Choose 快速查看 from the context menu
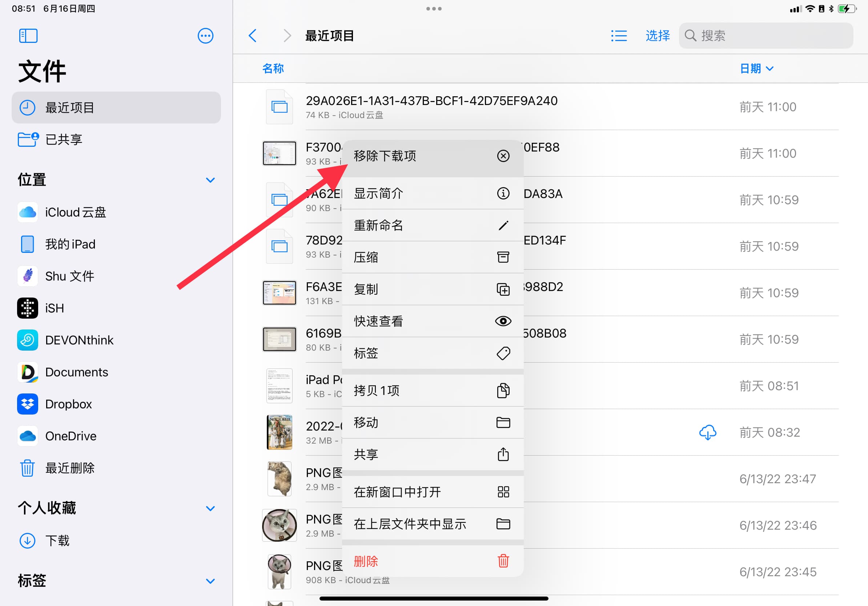Screen dimensions: 868x606 [x=433, y=321]
